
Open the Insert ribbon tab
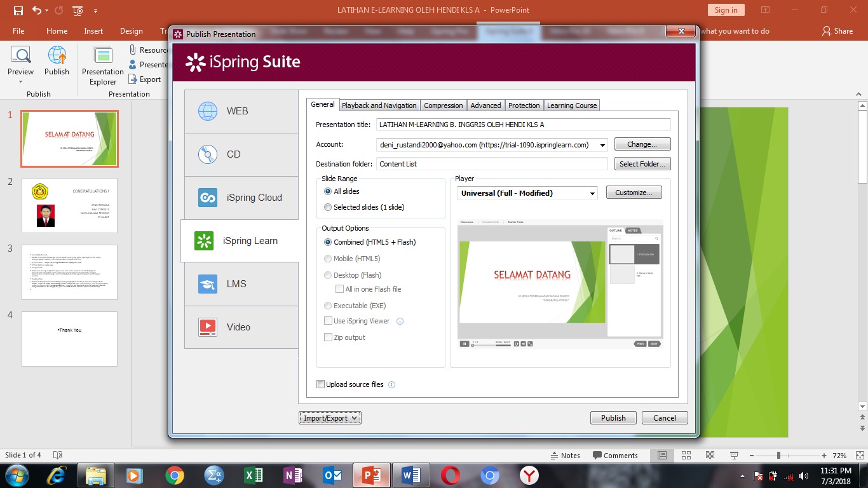[x=93, y=31]
